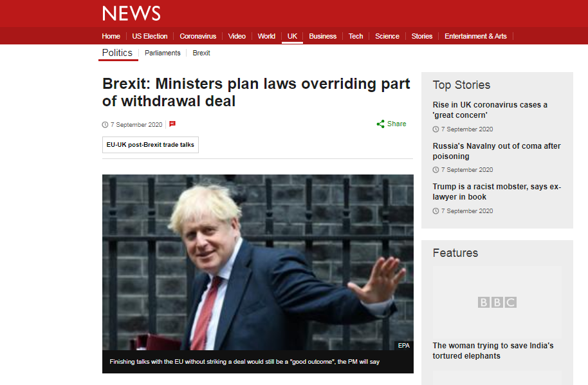Open the Home menu item
588x385 pixels.
pos(111,36)
